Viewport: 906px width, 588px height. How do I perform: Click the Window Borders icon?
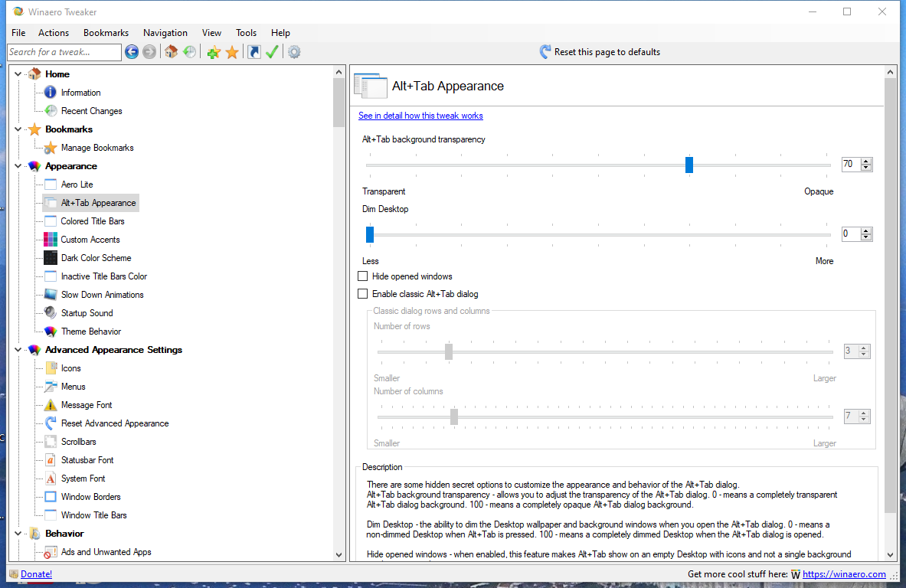(51, 497)
